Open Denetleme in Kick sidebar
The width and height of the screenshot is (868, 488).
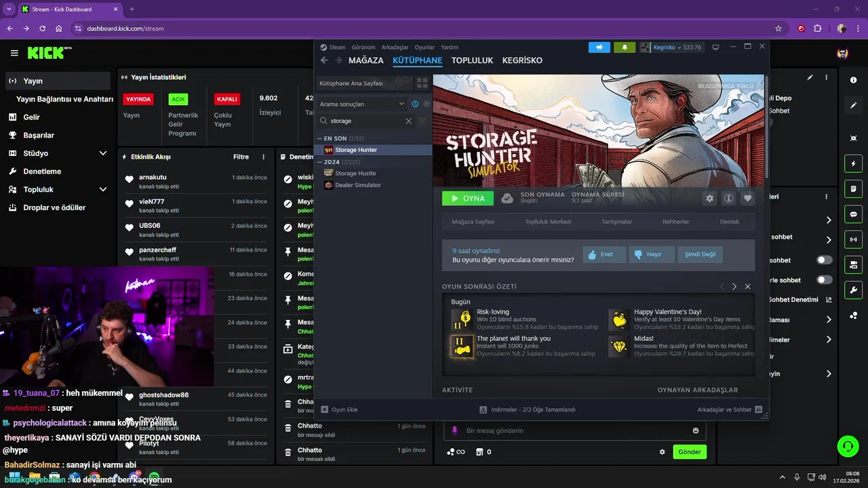[42, 171]
